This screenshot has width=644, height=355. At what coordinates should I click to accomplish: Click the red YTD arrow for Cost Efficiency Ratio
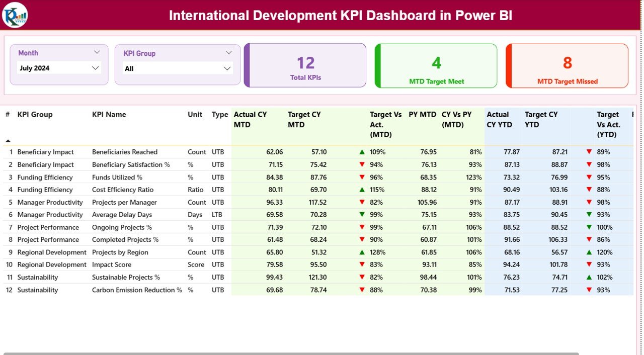[x=590, y=190]
